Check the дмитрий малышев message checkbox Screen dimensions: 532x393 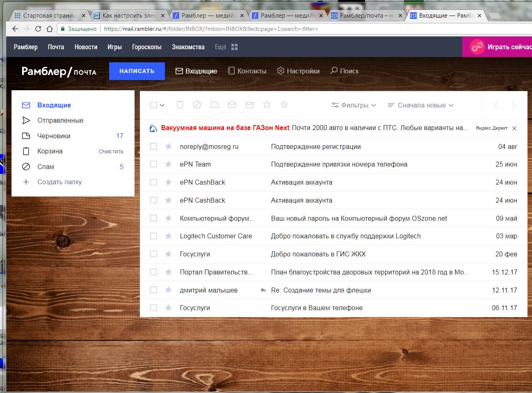click(x=153, y=290)
